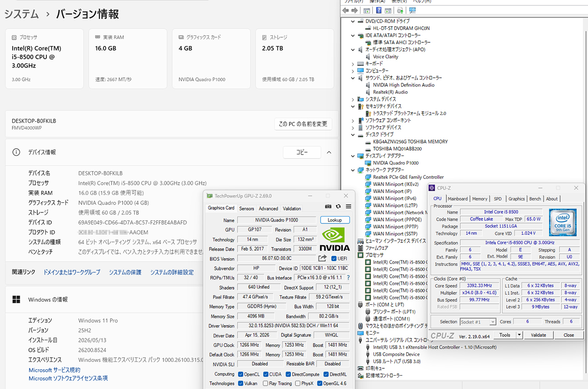
Task: Open the システムの保護 link
Action: click(125, 273)
